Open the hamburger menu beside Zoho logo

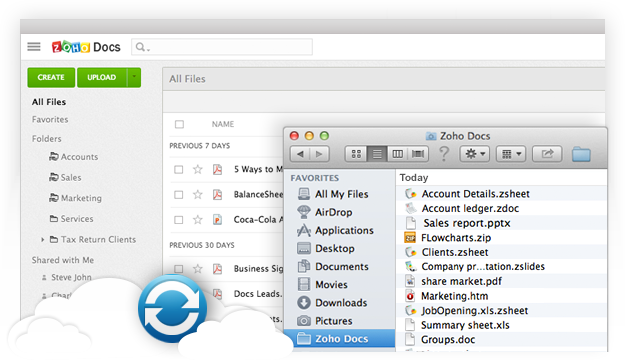click(34, 47)
